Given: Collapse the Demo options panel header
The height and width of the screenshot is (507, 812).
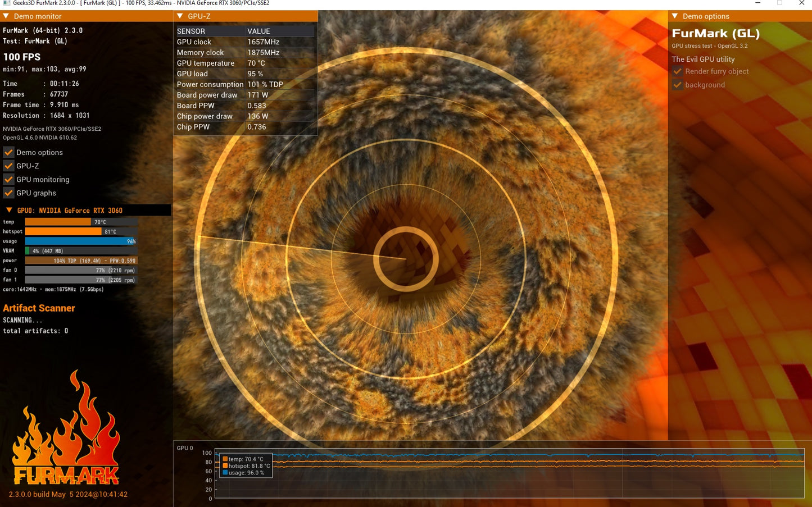Looking at the screenshot, I should pyautogui.click(x=675, y=16).
